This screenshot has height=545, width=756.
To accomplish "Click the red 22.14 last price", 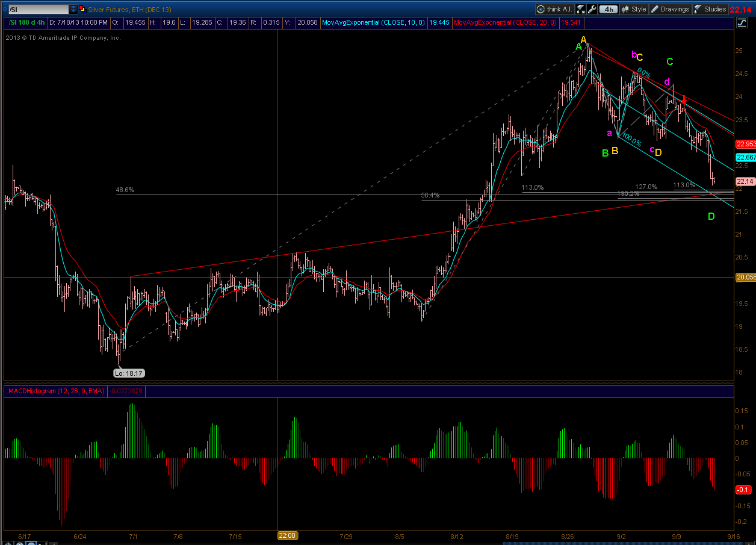I will pos(742,9).
